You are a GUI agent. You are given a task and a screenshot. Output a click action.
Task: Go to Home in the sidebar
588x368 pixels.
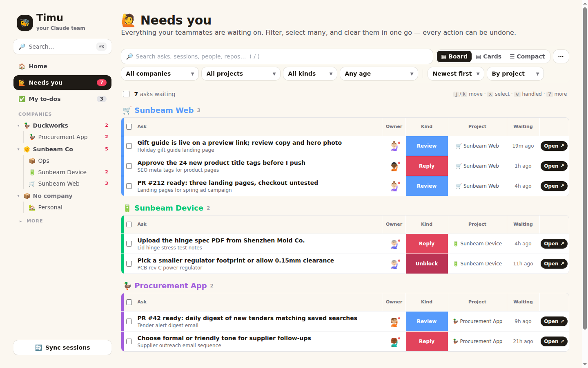coord(62,66)
